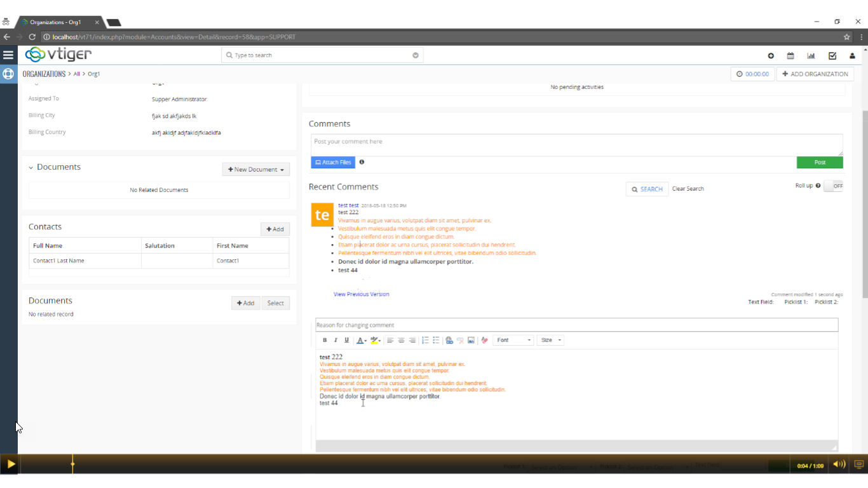Open the calendar icon in header

pos(790,56)
